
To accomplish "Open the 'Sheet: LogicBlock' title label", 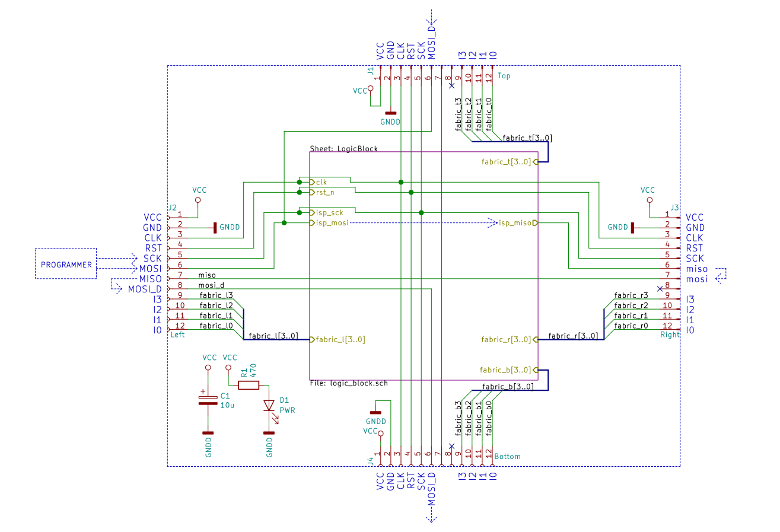I will [x=343, y=148].
